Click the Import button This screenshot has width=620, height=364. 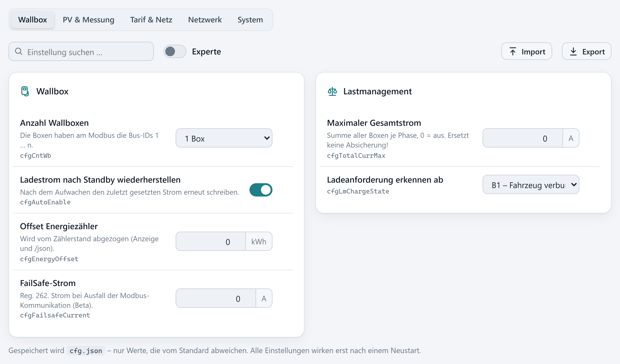tap(527, 51)
